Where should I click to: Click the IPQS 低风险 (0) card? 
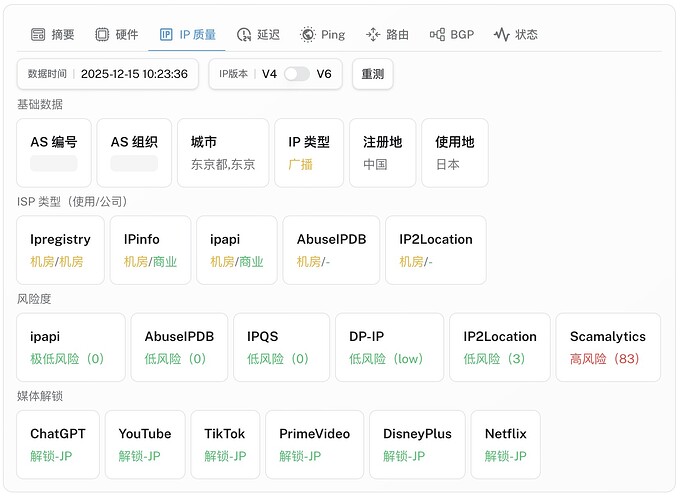click(281, 347)
